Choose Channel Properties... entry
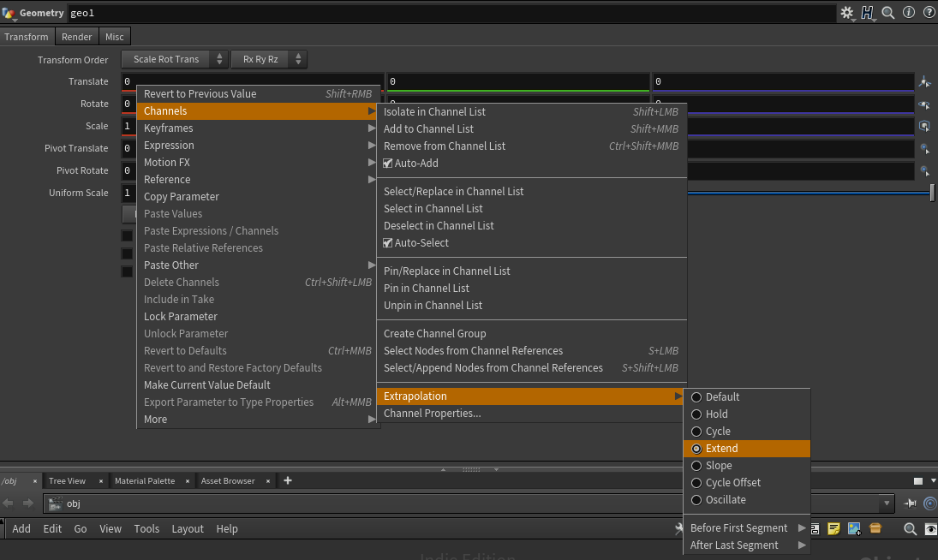Viewport: 938px width, 560px height. tap(531, 413)
